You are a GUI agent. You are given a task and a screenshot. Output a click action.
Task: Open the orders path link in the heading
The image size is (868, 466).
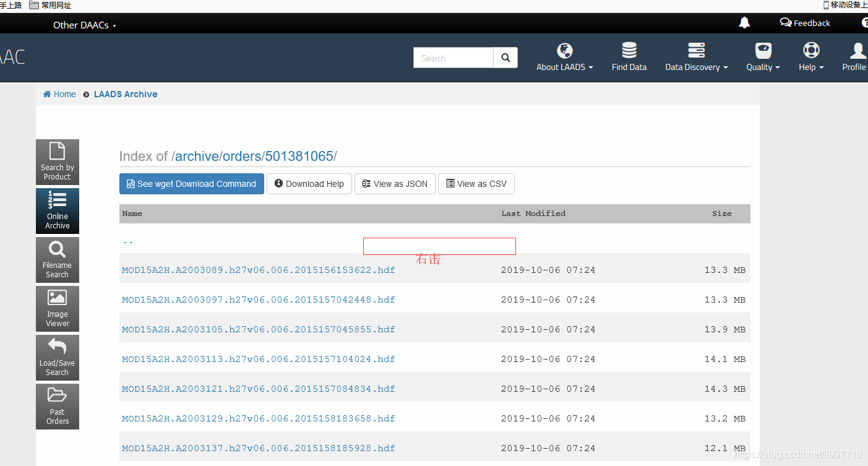(x=242, y=157)
